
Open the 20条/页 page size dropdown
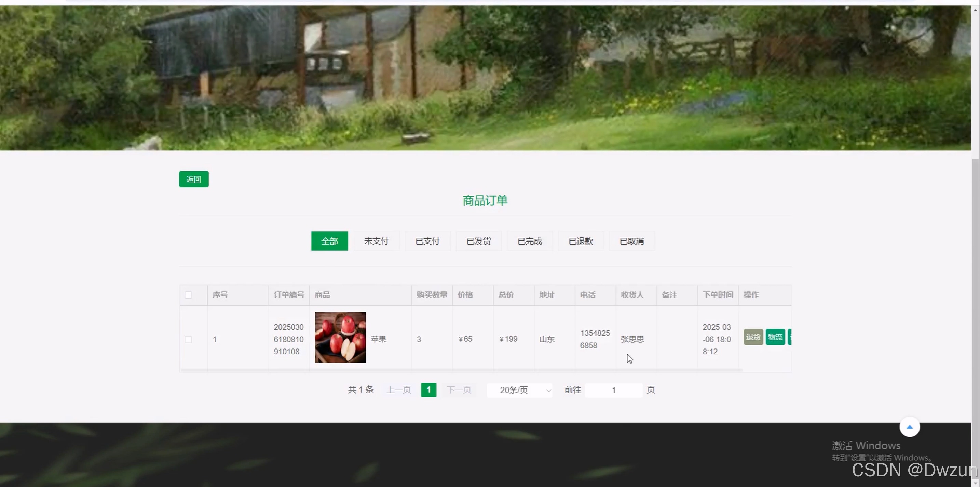[520, 390]
